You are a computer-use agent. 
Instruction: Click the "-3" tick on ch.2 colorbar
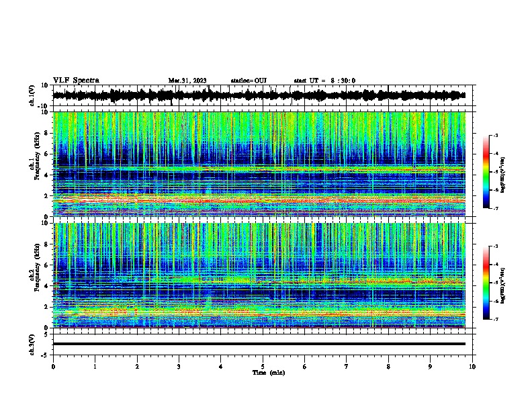coord(496,246)
